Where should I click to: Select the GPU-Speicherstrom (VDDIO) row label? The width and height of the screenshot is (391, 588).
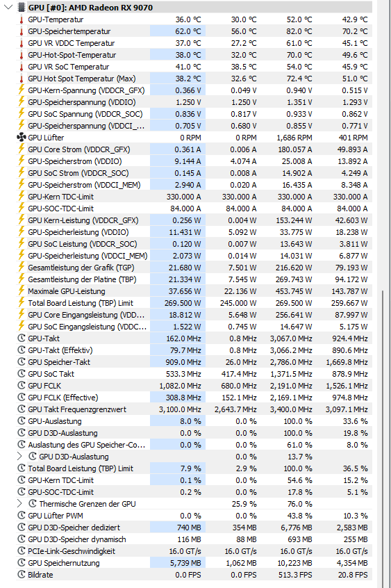[74, 161]
